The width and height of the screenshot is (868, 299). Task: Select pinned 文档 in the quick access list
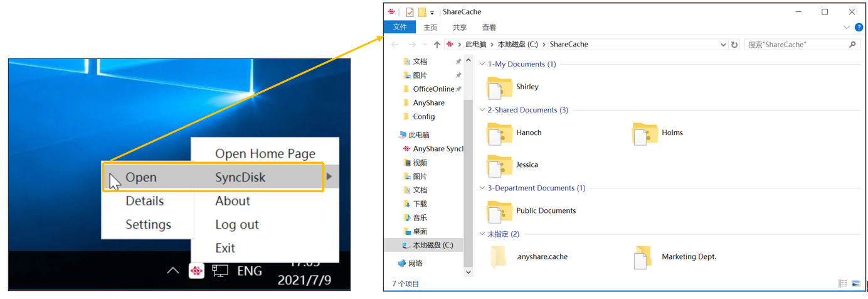[x=420, y=62]
